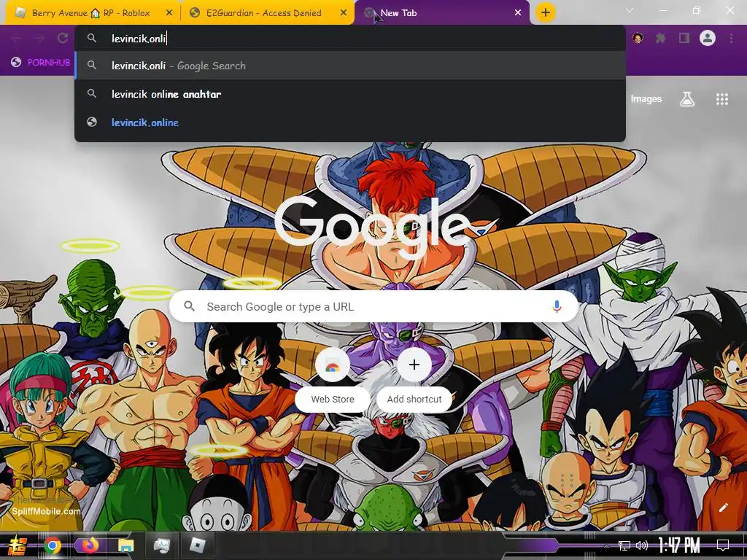Open File Explorer from the taskbar
Image resolution: width=747 pixels, height=560 pixels.
tap(125, 545)
